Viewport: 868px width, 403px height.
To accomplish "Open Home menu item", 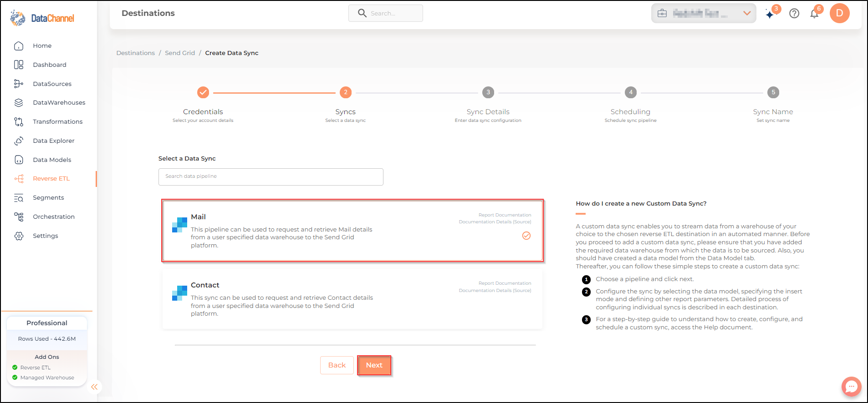I will [x=42, y=46].
